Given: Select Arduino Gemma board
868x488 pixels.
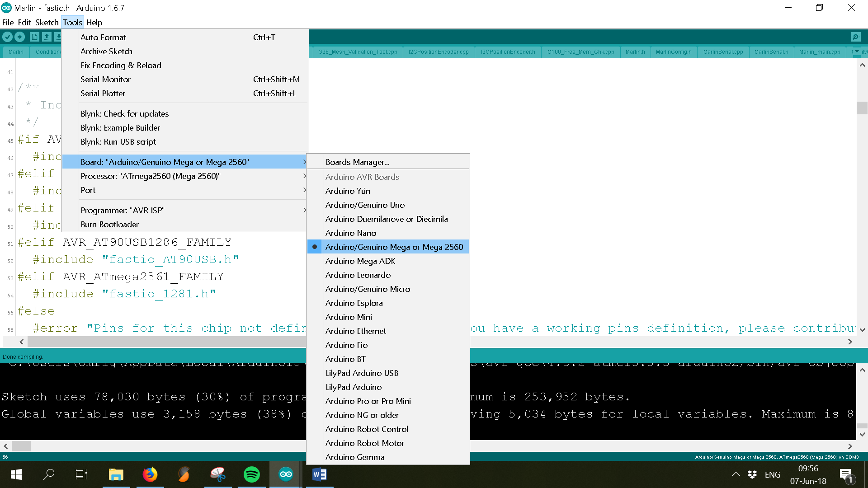Looking at the screenshot, I should [x=388, y=457].
